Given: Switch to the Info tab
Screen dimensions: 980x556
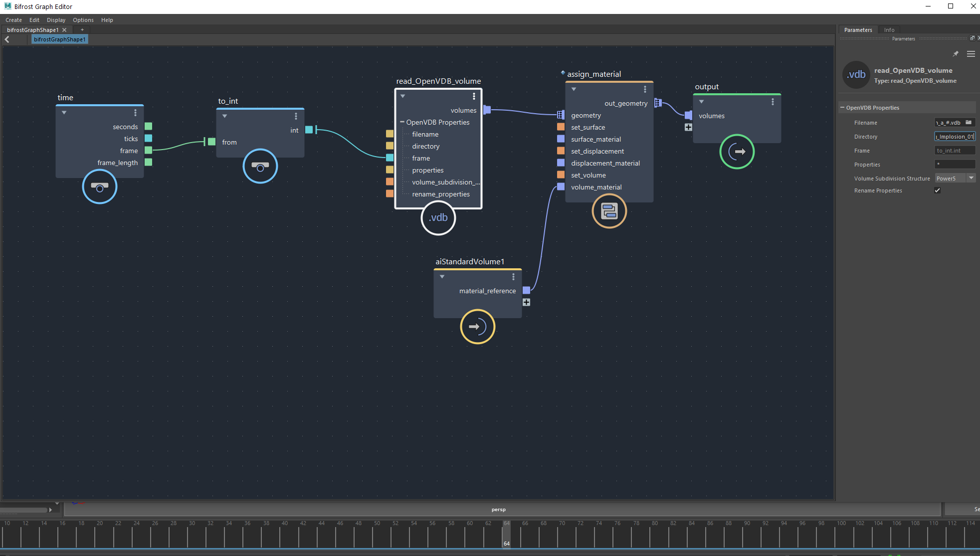Looking at the screenshot, I should pyautogui.click(x=889, y=29).
